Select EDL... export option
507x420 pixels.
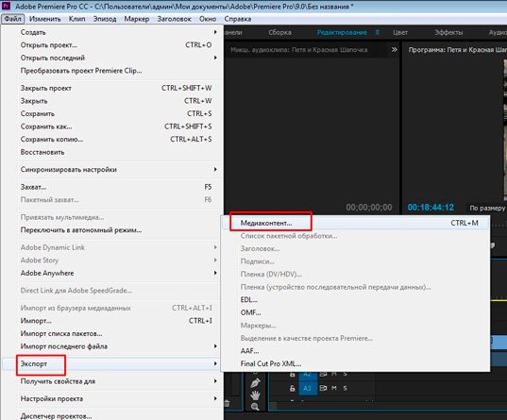(355, 300)
